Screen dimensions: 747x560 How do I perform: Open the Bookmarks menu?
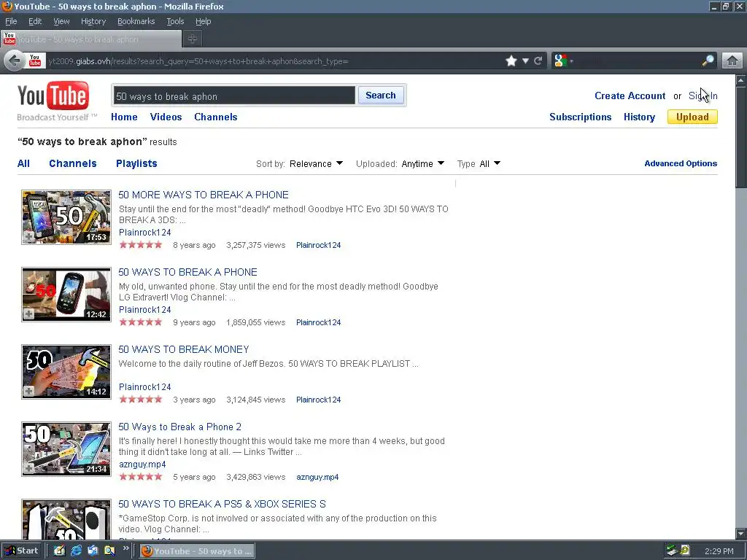pyautogui.click(x=136, y=21)
